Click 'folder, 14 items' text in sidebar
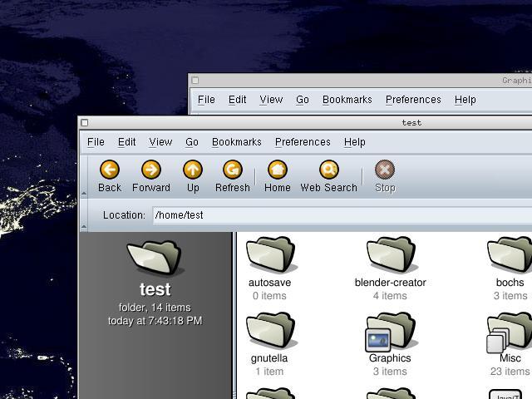 point(155,308)
